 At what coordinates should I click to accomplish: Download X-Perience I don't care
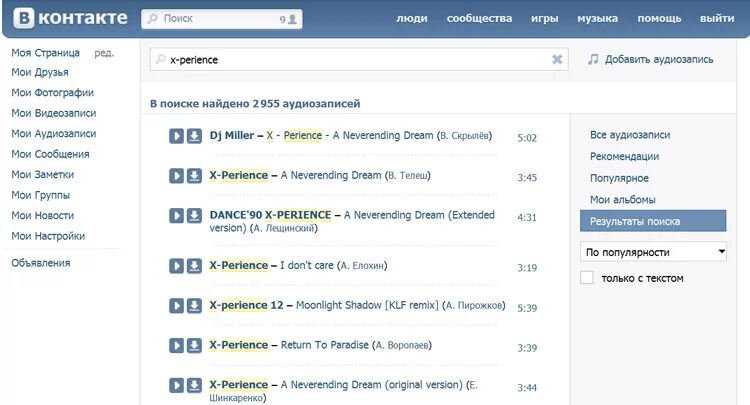(x=194, y=266)
